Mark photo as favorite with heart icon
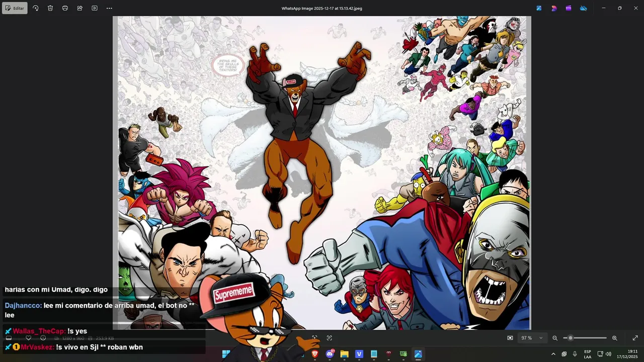Screen dimensions: 644x362 click(28, 338)
